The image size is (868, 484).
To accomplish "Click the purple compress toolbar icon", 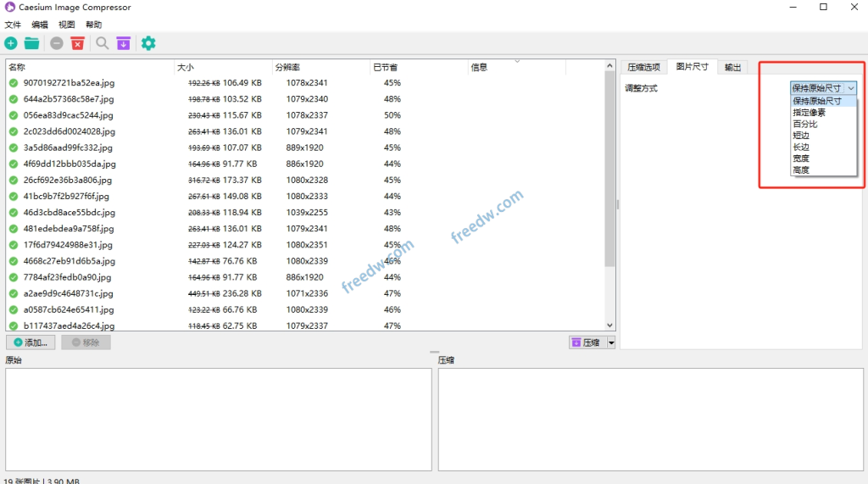I will click(x=124, y=43).
